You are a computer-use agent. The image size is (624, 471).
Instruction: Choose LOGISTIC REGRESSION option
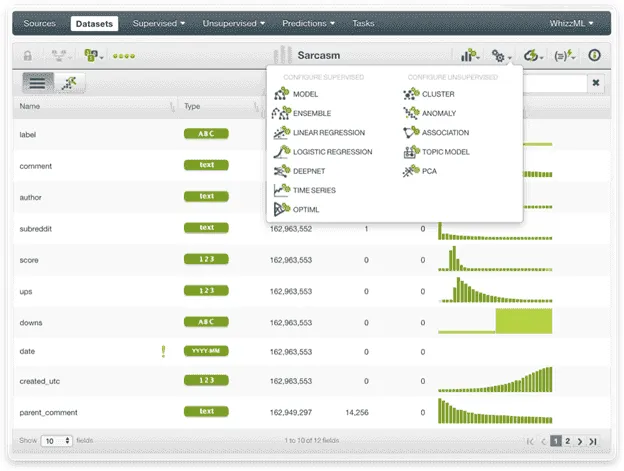[323, 152]
